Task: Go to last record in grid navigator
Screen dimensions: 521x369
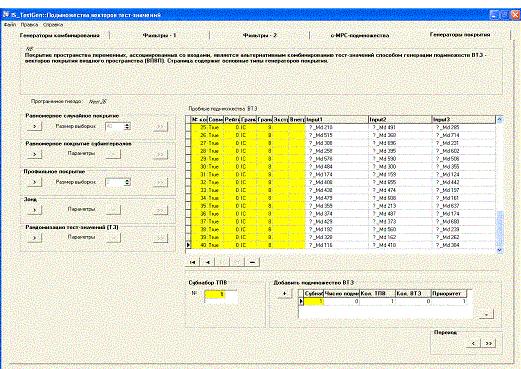Action: [x=237, y=262]
